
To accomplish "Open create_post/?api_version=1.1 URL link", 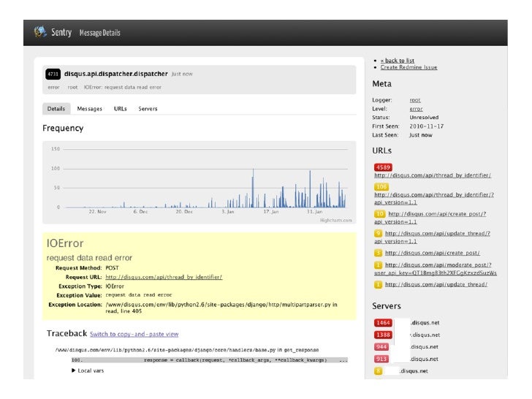I will [x=430, y=218].
